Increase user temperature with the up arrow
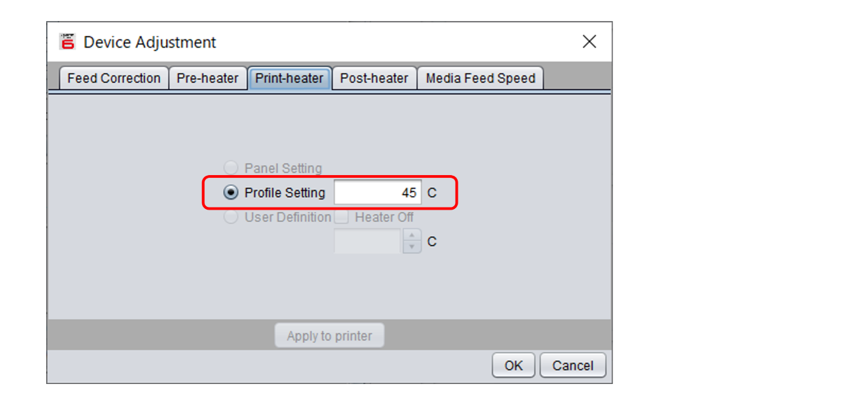The height and width of the screenshot is (403, 868). point(412,235)
